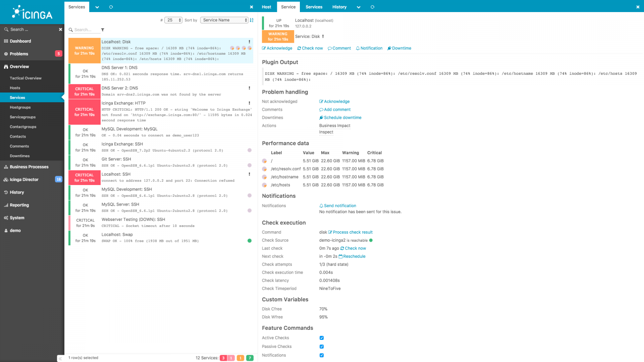
Task: Open Business Impact action
Action: click(335, 126)
